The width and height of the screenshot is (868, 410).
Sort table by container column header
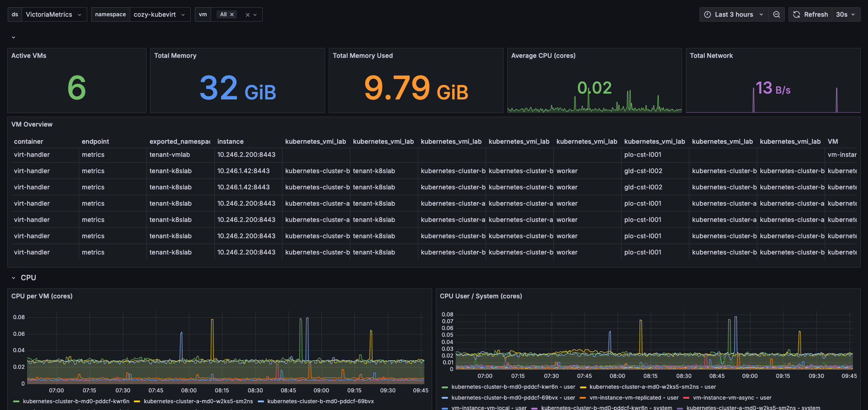tap(28, 141)
